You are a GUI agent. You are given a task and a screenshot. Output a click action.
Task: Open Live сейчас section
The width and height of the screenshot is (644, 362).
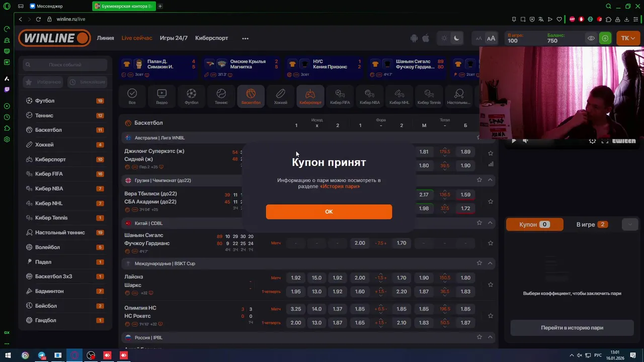(x=137, y=38)
